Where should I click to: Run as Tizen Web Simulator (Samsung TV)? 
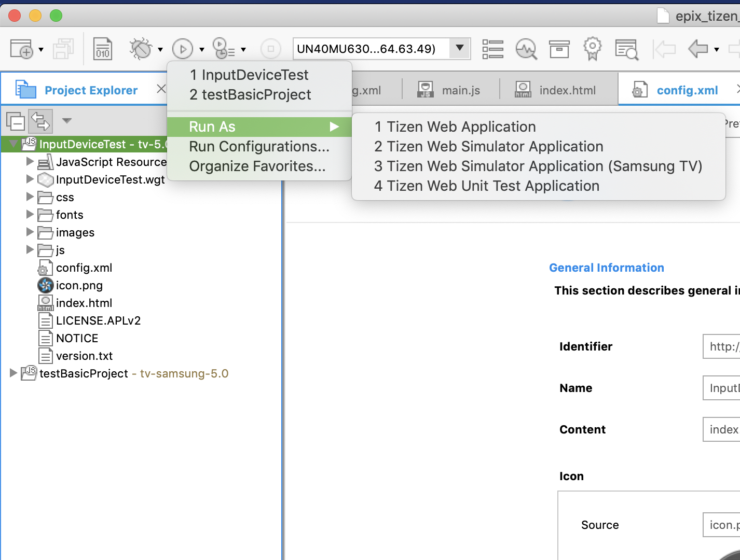[539, 166]
